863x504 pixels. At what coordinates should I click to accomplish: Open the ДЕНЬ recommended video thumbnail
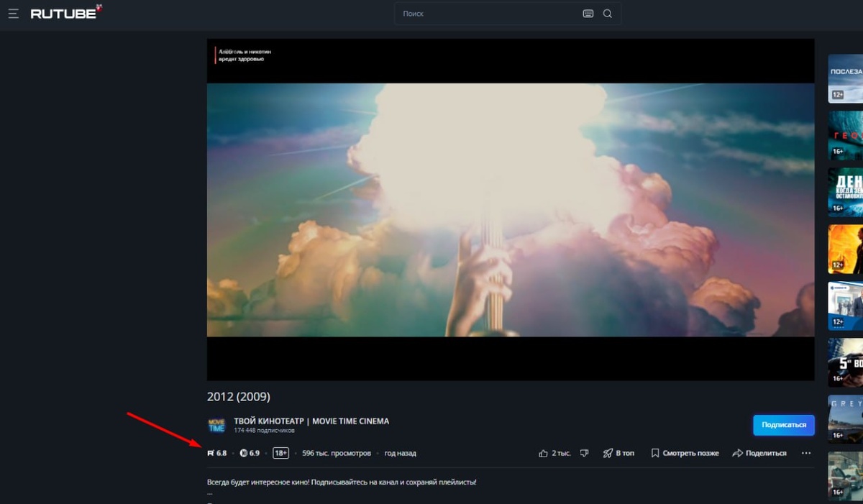pyautogui.click(x=846, y=192)
